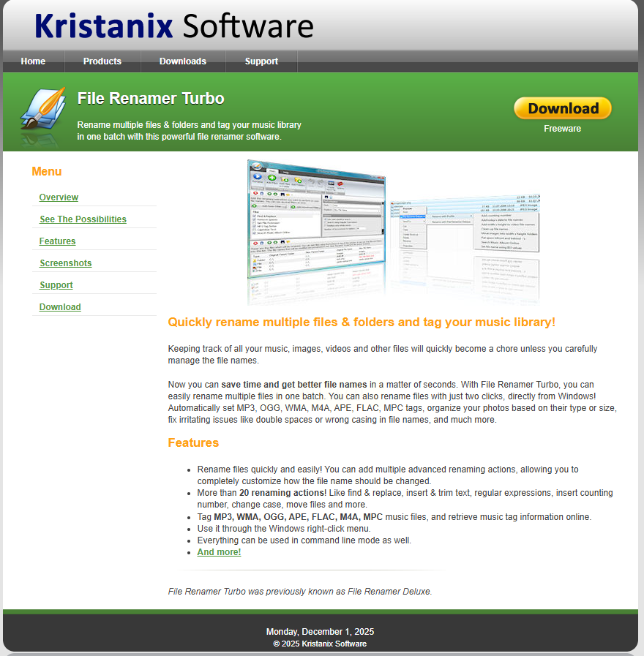644x656 pixels.
Task: Open the Screenshots sidebar link
Action: pos(66,263)
